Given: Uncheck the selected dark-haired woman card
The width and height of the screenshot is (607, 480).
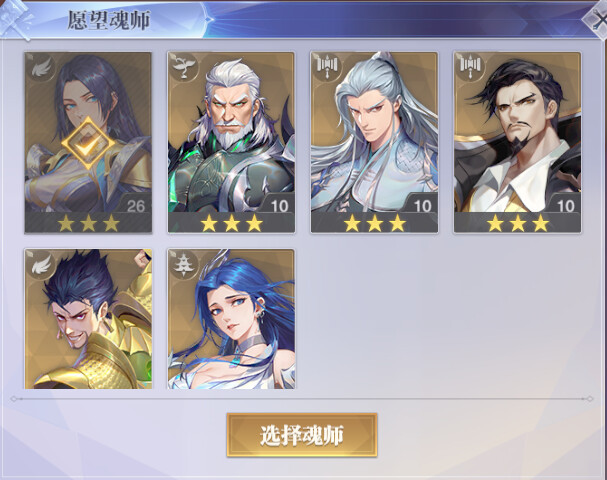Looking at the screenshot, I should 88,143.
